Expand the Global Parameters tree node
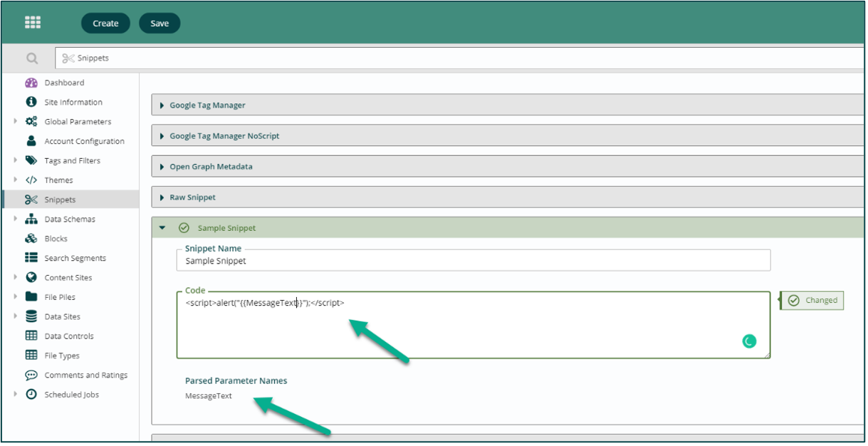Image resolution: width=868 pixels, height=446 pixels. [16, 121]
